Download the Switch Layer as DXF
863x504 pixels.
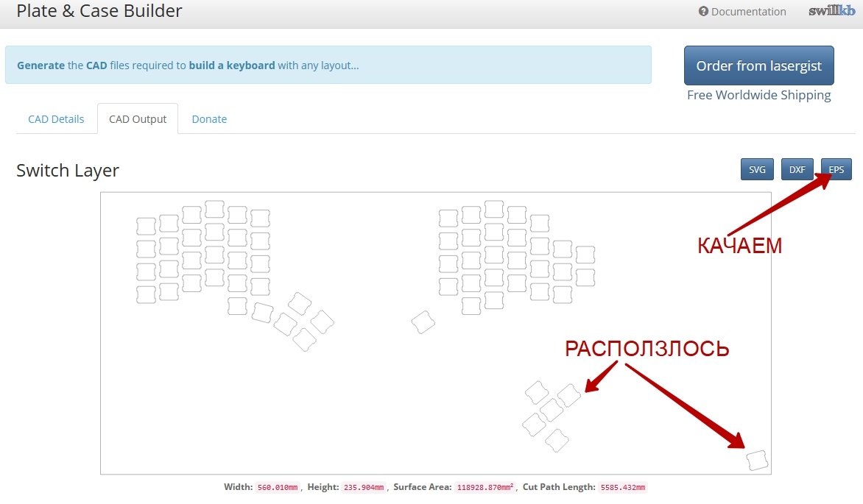coord(797,169)
